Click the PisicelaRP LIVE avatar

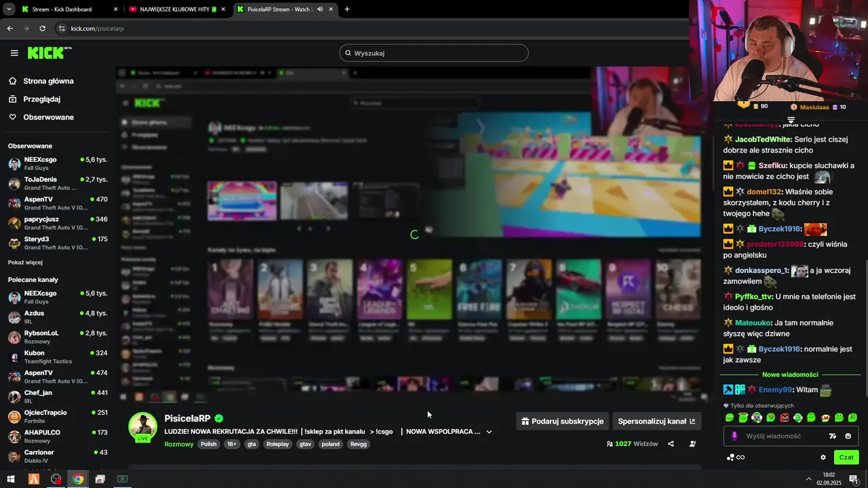click(143, 426)
